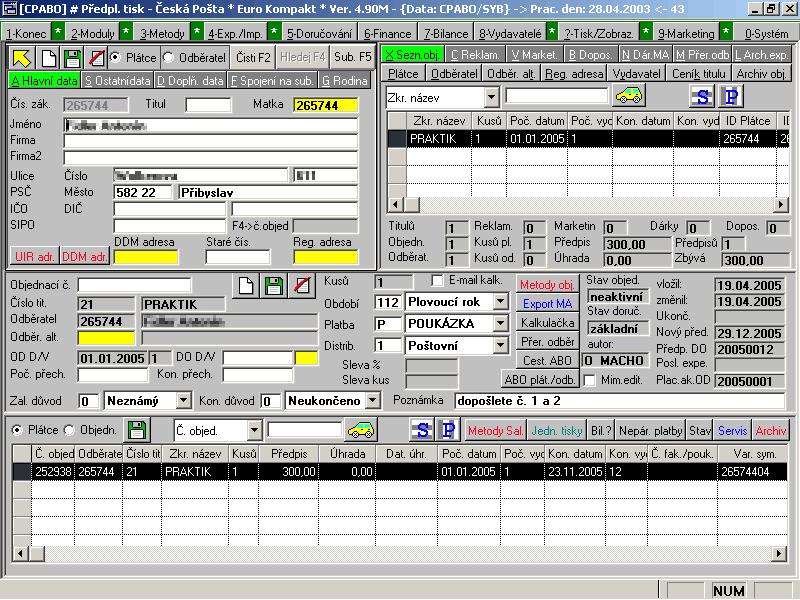Click blank new-document icon next to Objednací č.
The width and height of the screenshot is (800, 600).
[245, 285]
